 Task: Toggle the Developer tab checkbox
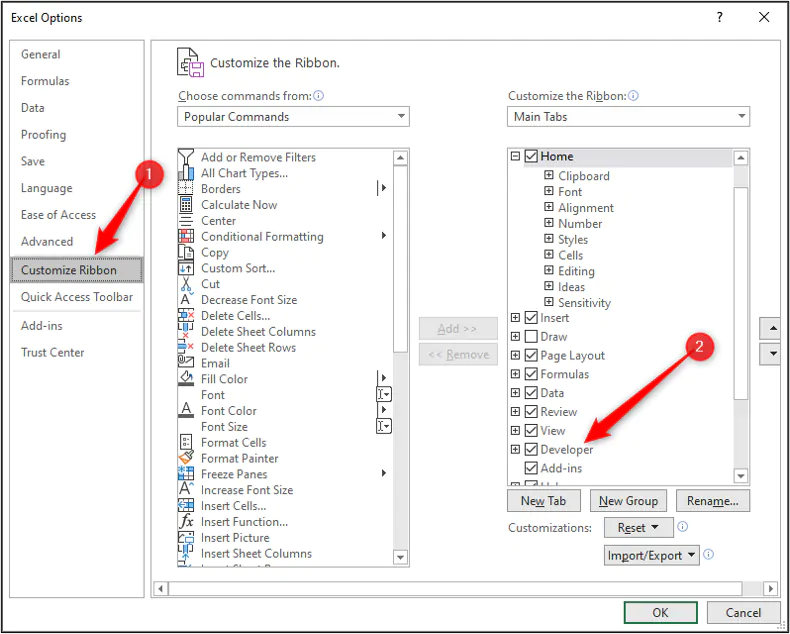click(x=531, y=449)
